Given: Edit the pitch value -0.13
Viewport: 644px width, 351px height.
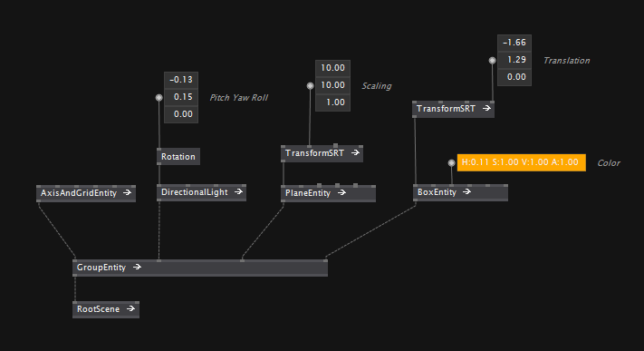Looking at the screenshot, I should point(181,80).
